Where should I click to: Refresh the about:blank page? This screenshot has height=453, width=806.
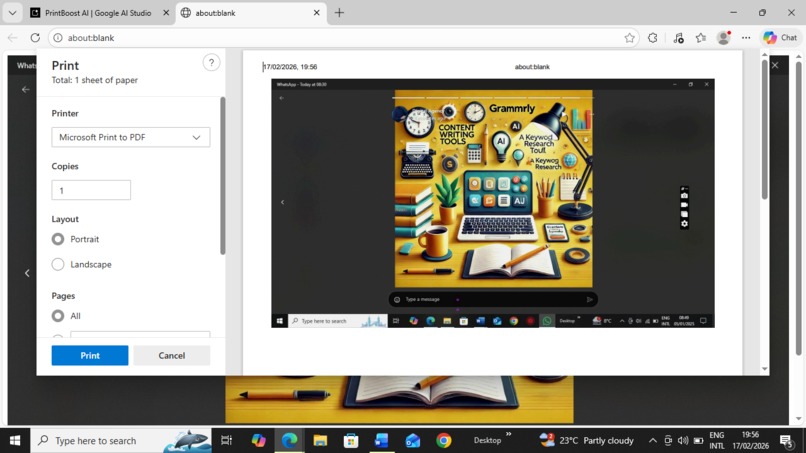point(35,38)
